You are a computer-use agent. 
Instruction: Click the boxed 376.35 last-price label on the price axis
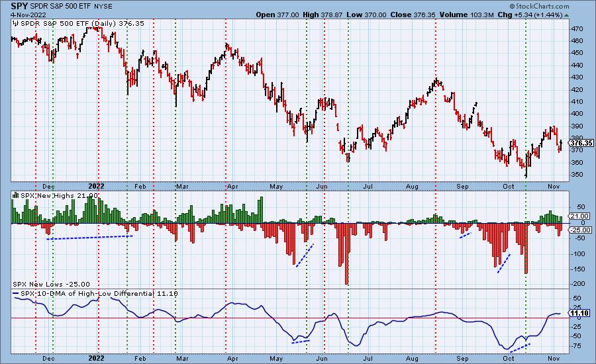click(581, 143)
